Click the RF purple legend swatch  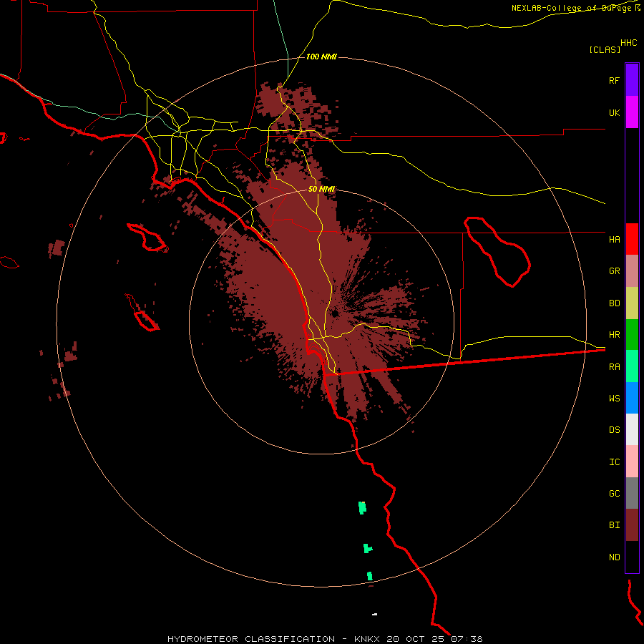pyautogui.click(x=632, y=79)
